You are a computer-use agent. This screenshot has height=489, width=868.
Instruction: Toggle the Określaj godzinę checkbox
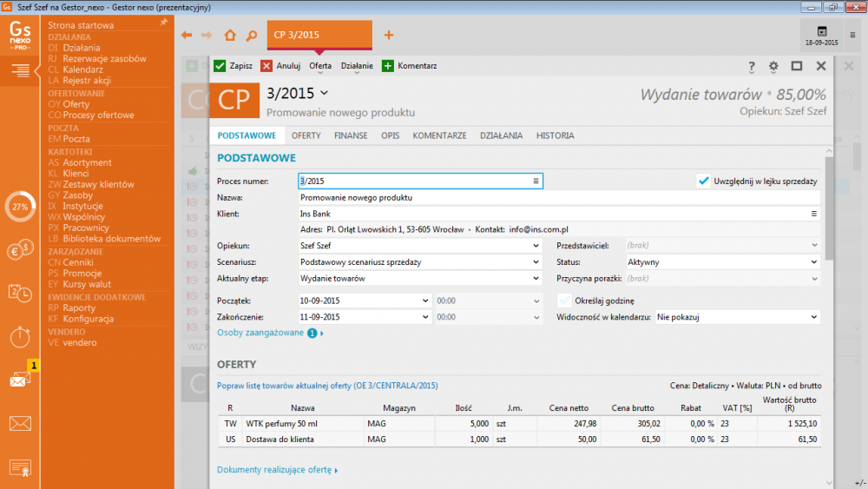click(x=563, y=300)
